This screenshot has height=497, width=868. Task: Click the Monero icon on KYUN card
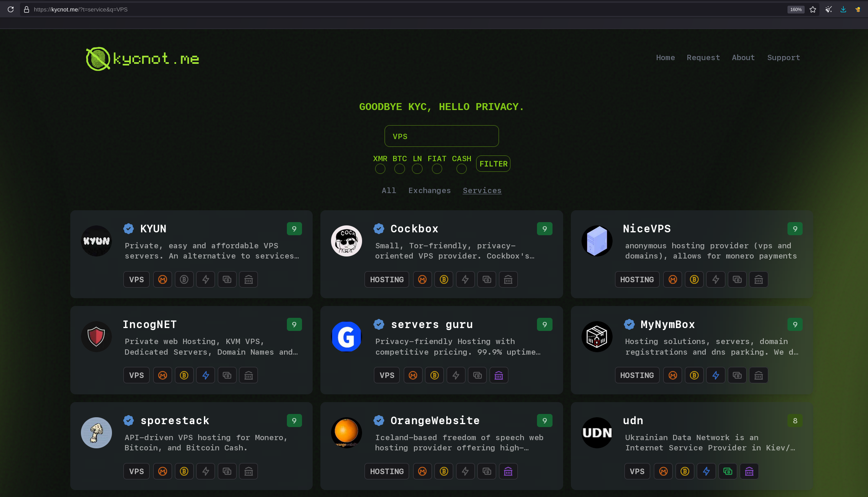pos(163,279)
